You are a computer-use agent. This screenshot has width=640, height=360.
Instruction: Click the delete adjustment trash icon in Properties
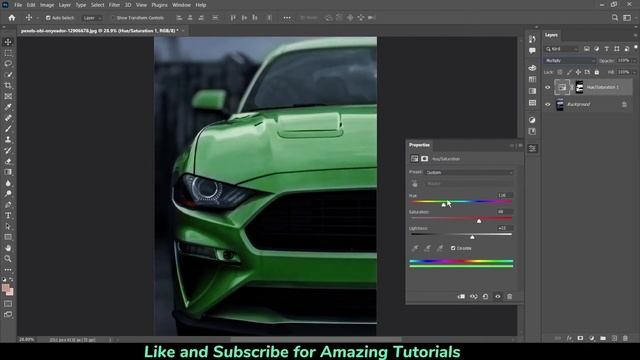pyautogui.click(x=510, y=296)
